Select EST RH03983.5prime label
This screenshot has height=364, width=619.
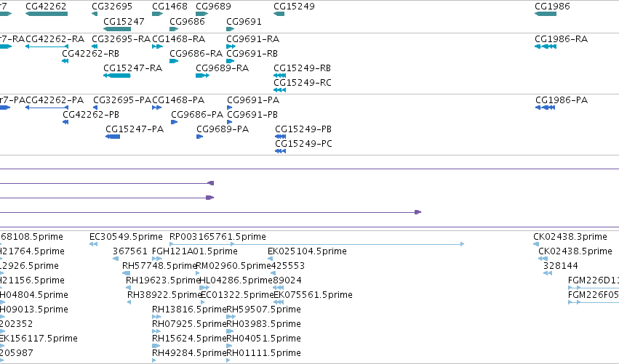tap(263, 324)
